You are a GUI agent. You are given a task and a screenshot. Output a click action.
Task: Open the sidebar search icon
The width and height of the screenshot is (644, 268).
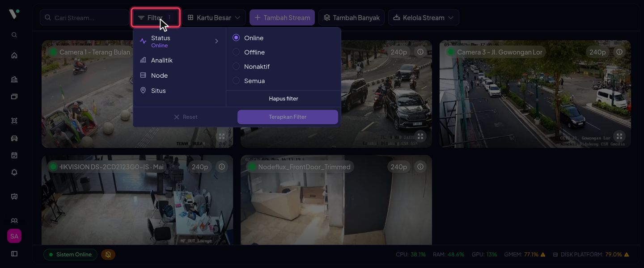click(14, 35)
